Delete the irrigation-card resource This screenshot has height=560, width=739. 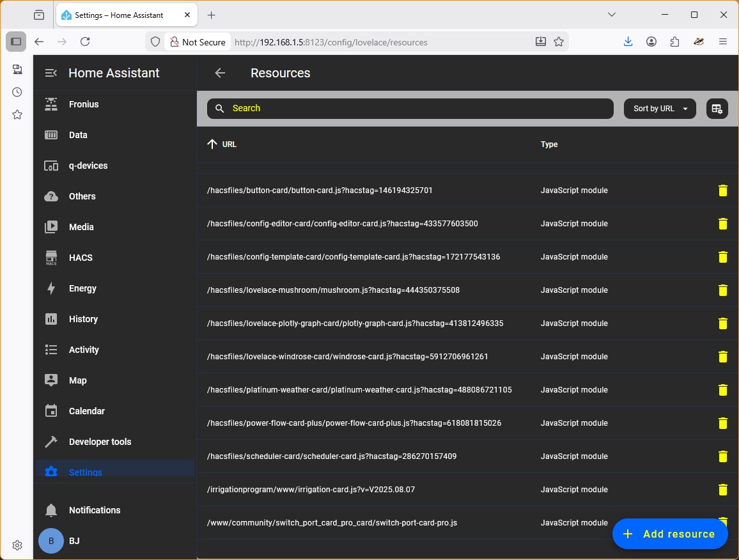coord(722,490)
